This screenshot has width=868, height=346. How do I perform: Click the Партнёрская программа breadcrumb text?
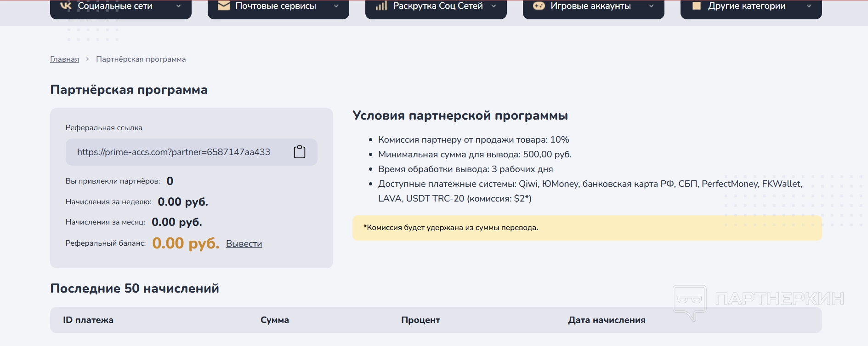pos(141,59)
